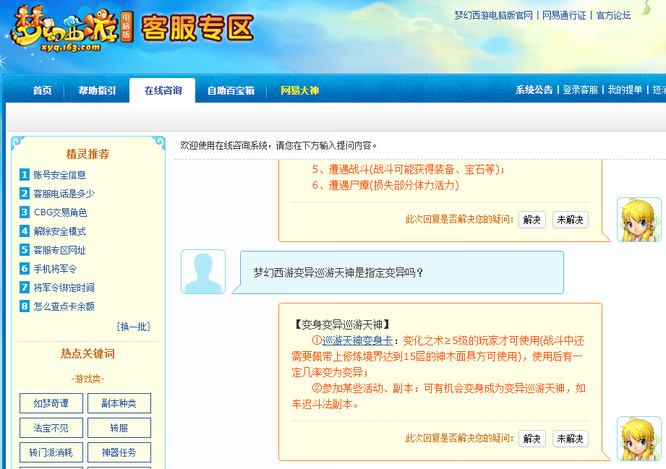Image resolution: width=666 pixels, height=469 pixels.
Task: Click the 转服 keyword button
Action: (119, 428)
